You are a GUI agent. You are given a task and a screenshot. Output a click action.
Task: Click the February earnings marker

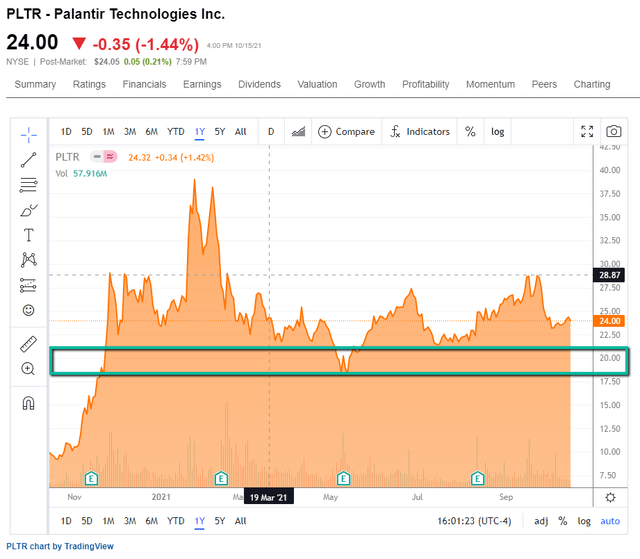pos(221,478)
